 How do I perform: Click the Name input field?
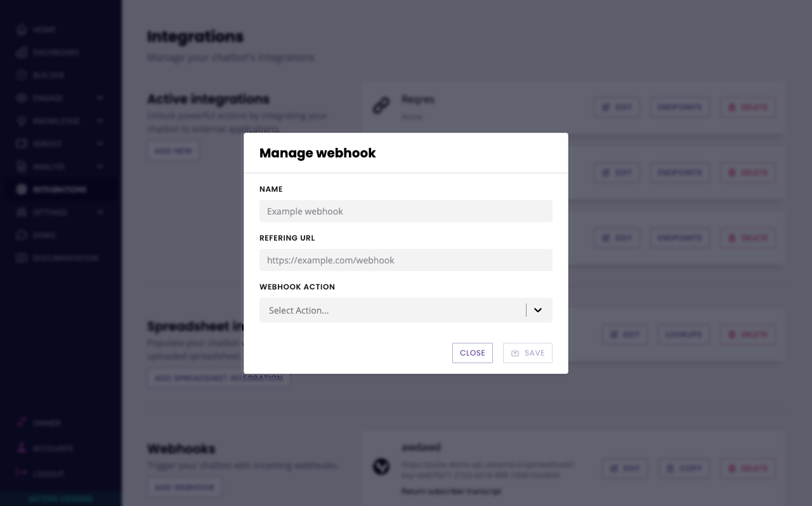[x=405, y=211]
